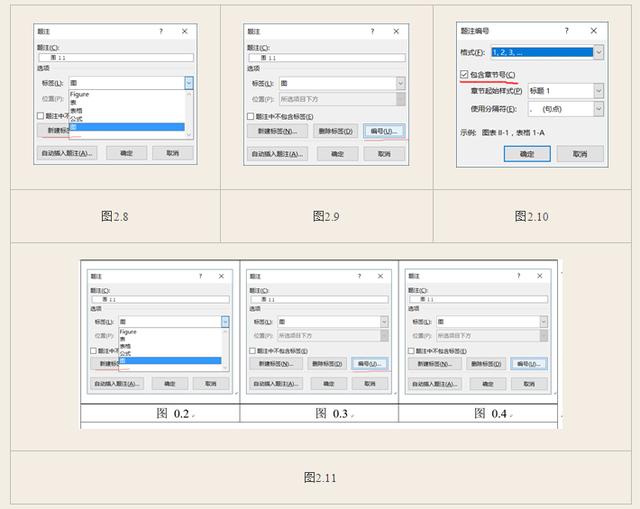This screenshot has width=640, height=509.
Task: Click the 编号(U) button in the 图 0.4 dialog
Action: [529, 364]
